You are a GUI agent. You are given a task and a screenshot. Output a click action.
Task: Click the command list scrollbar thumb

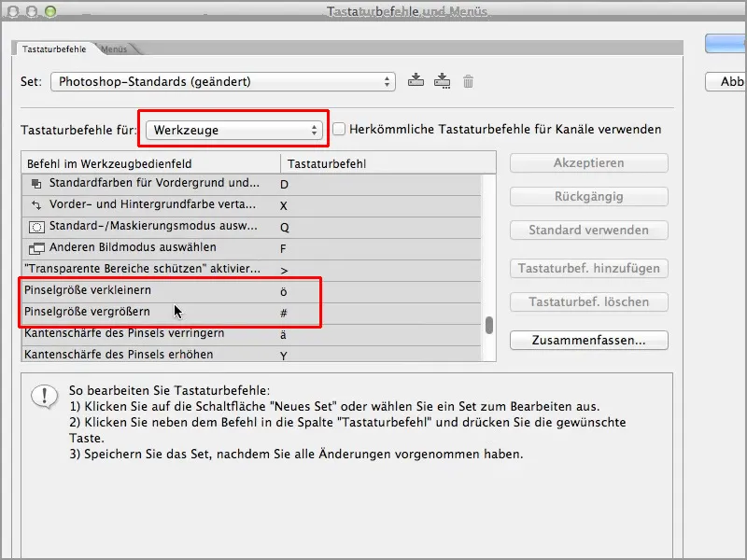488,325
